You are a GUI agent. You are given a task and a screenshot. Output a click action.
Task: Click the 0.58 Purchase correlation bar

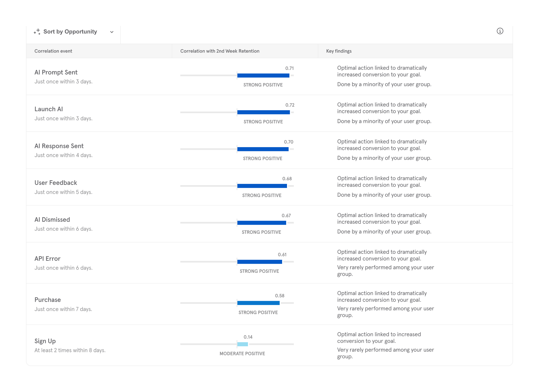tap(258, 303)
